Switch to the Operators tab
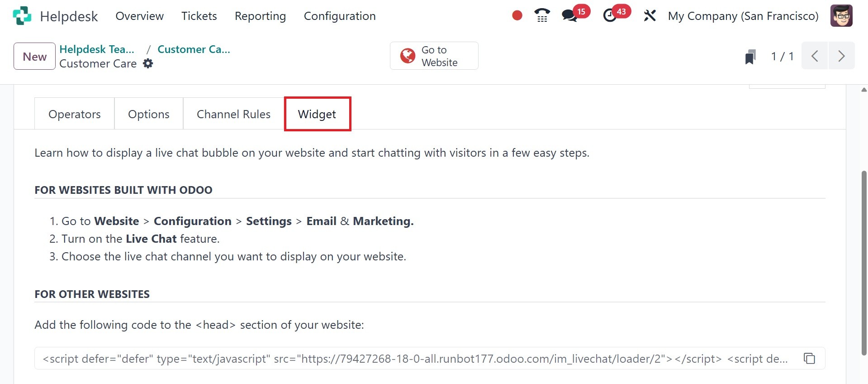The image size is (868, 384). (75, 114)
